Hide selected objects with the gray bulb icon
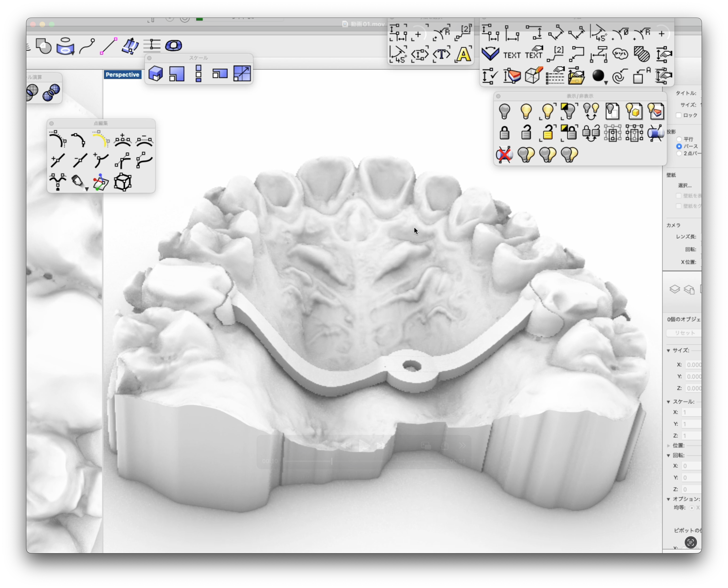This screenshot has width=728, height=588. [x=505, y=111]
